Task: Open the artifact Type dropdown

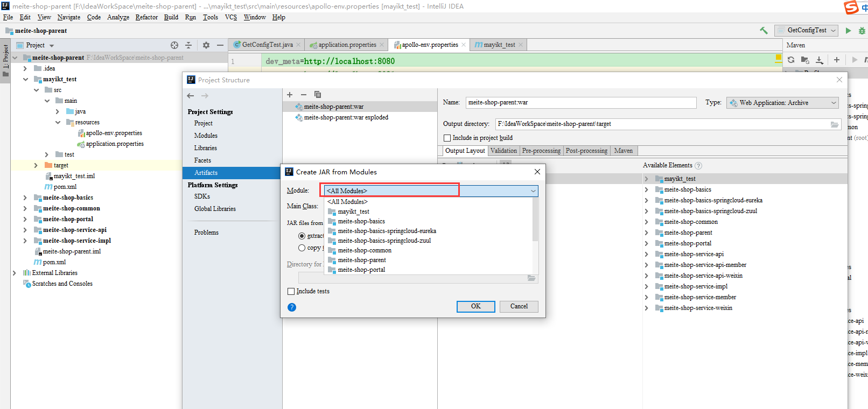Action: pos(834,103)
